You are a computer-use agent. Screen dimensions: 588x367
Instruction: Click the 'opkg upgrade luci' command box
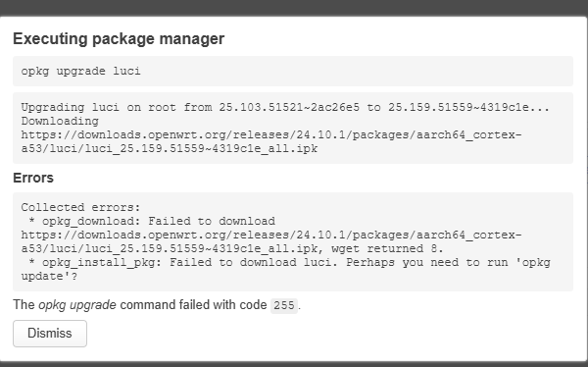point(293,71)
